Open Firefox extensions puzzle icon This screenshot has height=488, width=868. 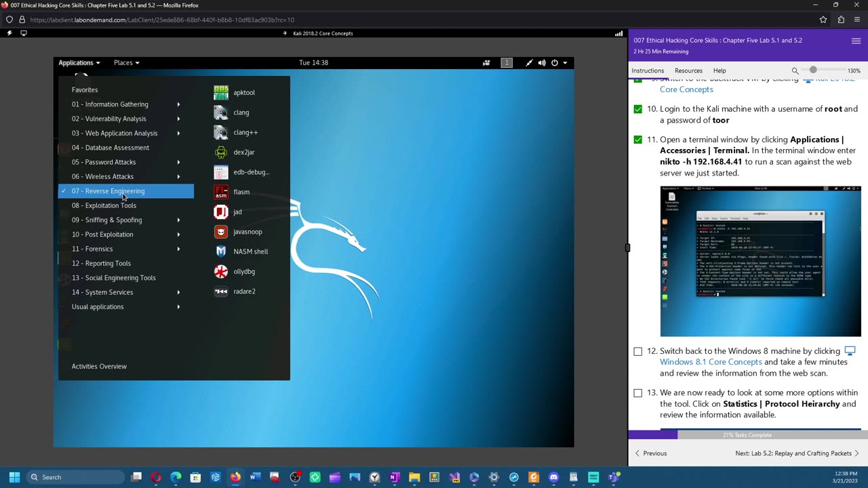point(841,20)
